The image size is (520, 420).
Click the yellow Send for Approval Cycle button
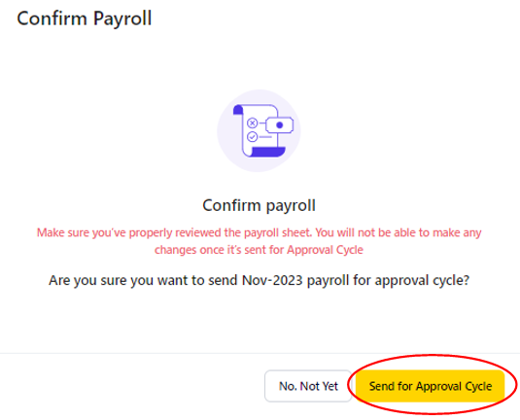click(x=430, y=386)
